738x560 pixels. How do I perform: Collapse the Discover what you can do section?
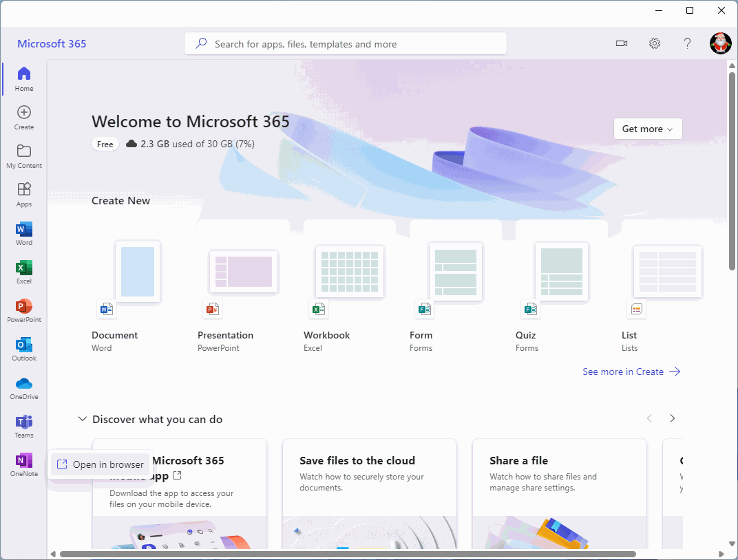coord(83,419)
